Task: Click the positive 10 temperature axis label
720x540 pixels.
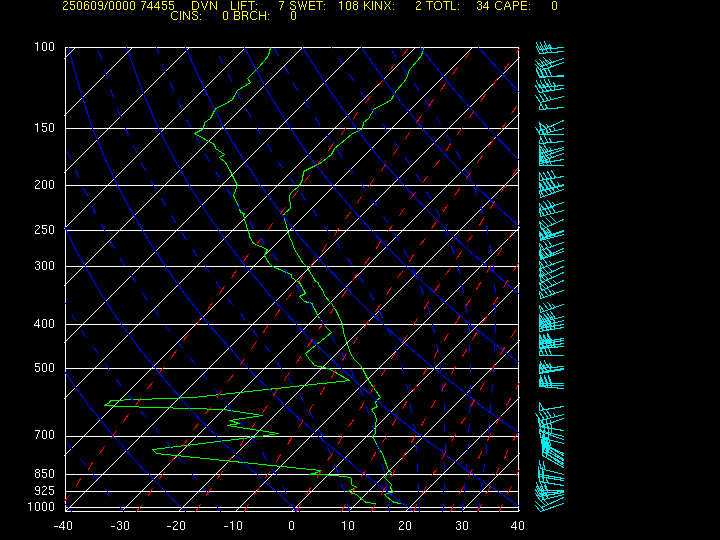Action: 348,526
